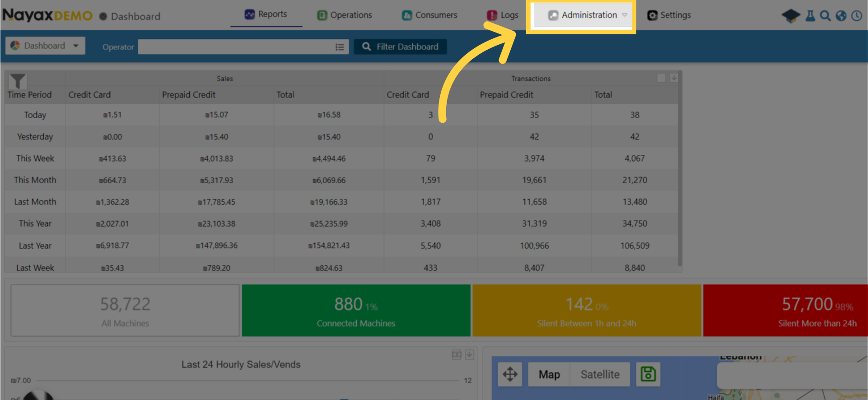The width and height of the screenshot is (868, 400).
Task: Click the map search box
Action: pos(792,375)
